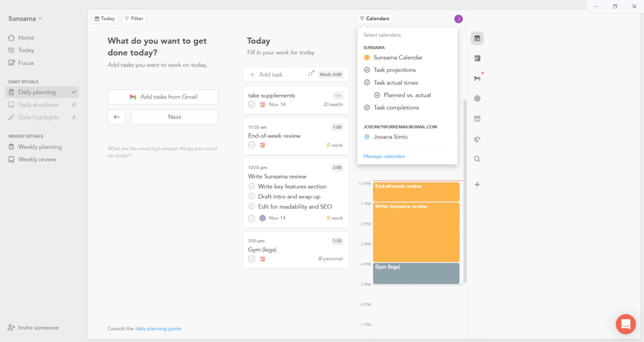The height and width of the screenshot is (342, 644).
Task: Open the Filter dropdown
Action: (x=134, y=18)
